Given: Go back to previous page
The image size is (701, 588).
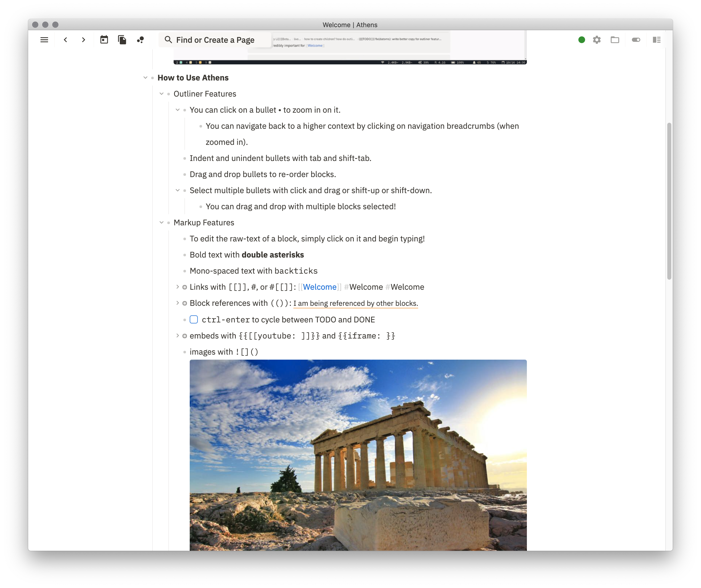Looking at the screenshot, I should (x=66, y=40).
